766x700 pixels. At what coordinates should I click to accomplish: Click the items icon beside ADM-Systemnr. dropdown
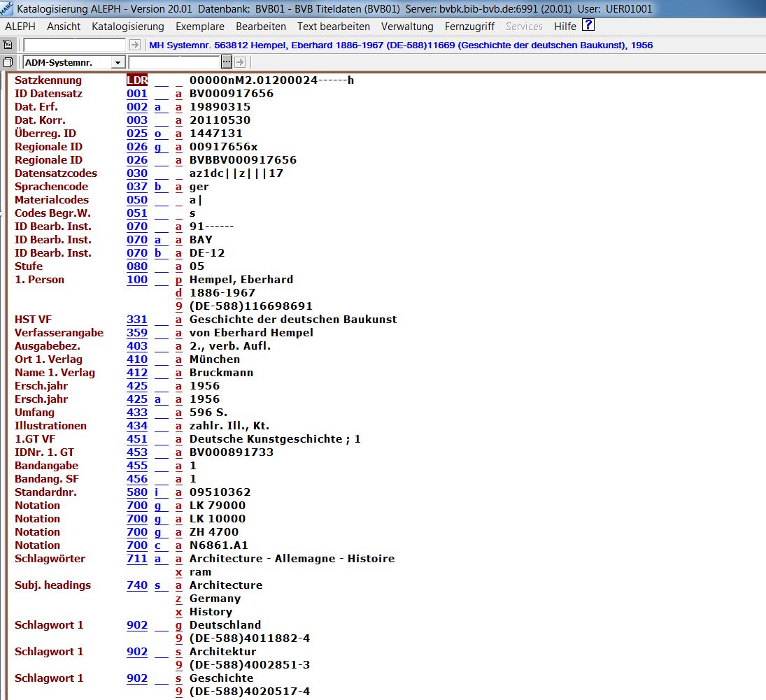pyautogui.click(x=8, y=62)
